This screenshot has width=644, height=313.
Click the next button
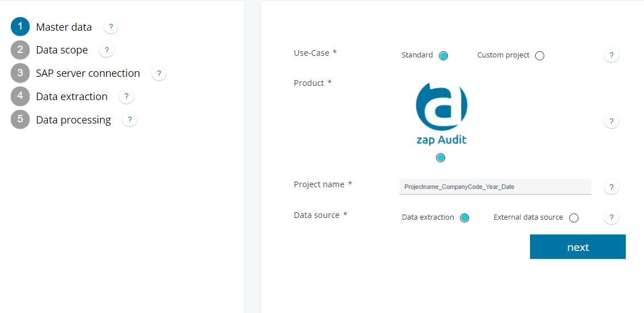pos(577,247)
